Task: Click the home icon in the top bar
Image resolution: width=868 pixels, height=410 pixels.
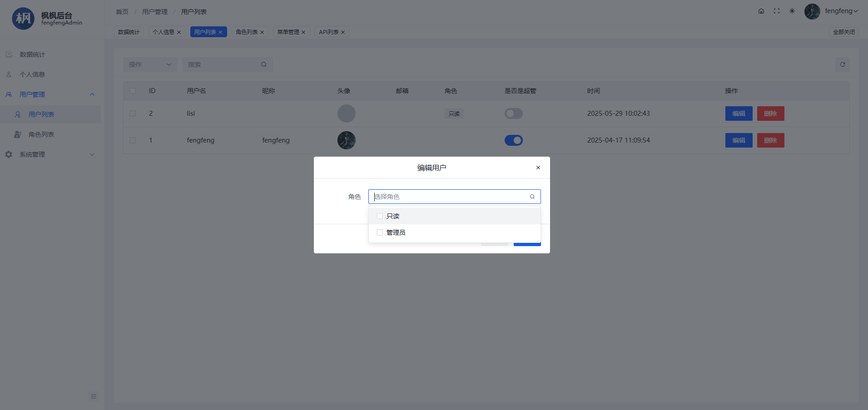Action: click(x=761, y=11)
